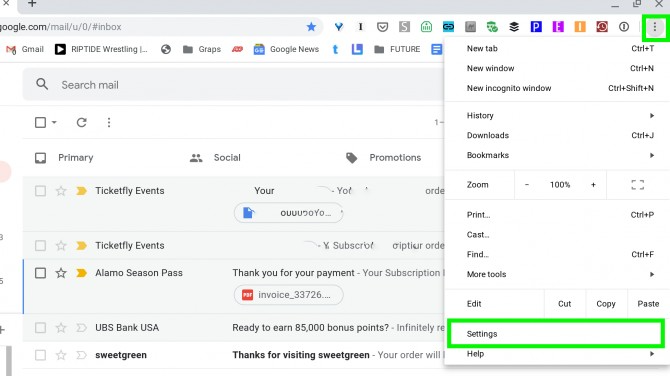
Task: Tick the sweetgreen email checkbox
Action: coord(40,355)
